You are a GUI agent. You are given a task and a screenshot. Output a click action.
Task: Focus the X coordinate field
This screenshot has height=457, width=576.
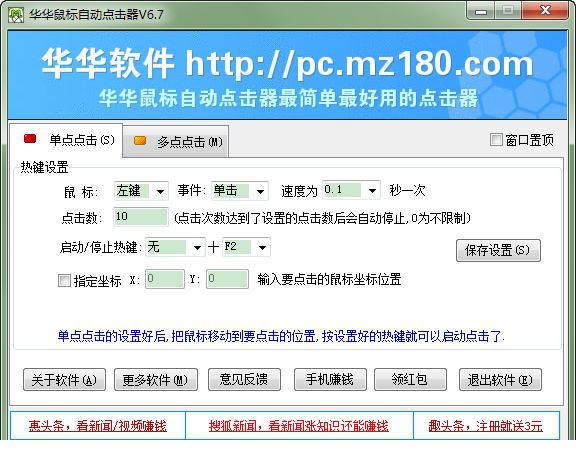pyautogui.click(x=165, y=279)
